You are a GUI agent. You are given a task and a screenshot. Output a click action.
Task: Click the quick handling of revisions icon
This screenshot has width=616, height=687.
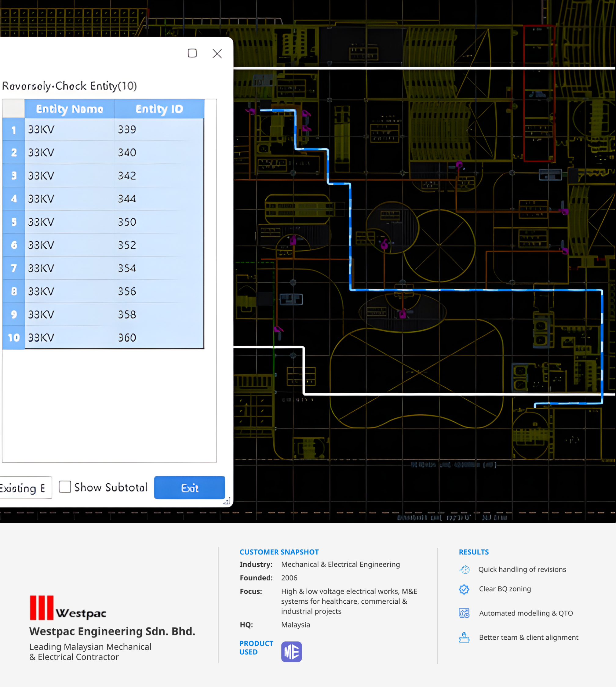point(464,569)
